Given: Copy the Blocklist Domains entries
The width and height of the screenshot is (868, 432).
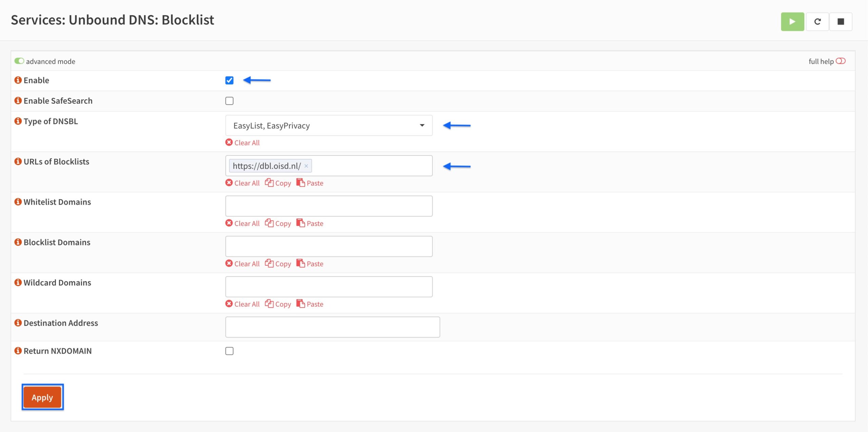Looking at the screenshot, I should 278,264.
